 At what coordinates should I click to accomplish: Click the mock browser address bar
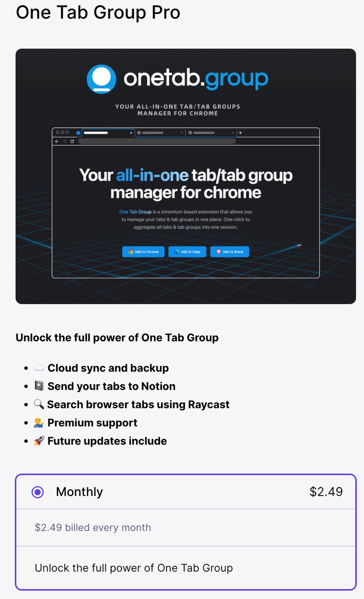157,141
